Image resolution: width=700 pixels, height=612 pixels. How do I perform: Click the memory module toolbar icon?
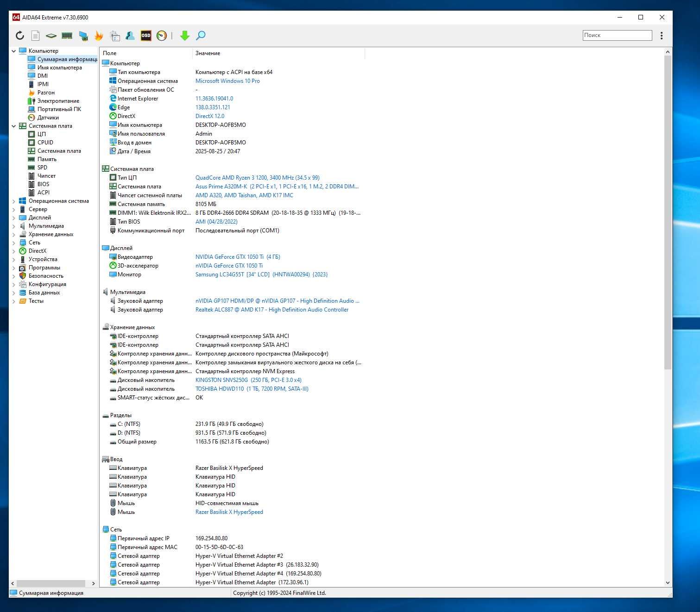pyautogui.click(x=67, y=36)
